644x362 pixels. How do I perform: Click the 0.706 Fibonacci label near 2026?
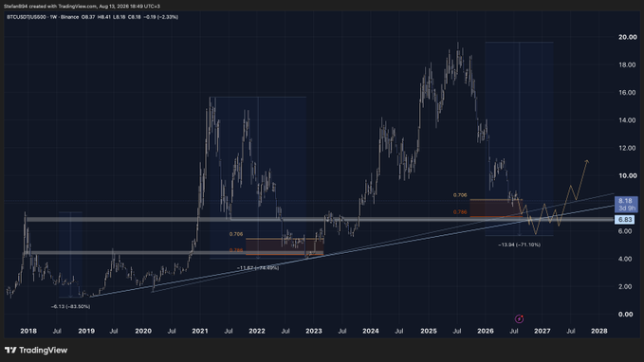[x=460, y=195]
